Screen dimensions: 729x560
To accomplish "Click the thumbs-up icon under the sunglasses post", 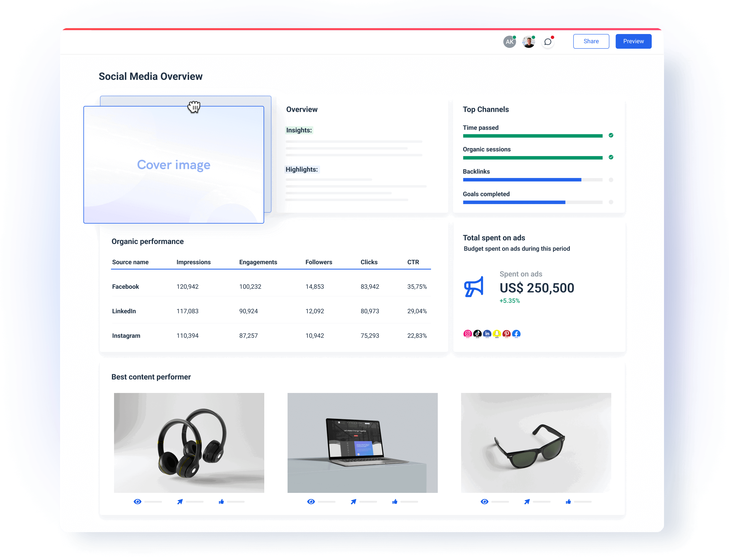I will [x=568, y=501].
